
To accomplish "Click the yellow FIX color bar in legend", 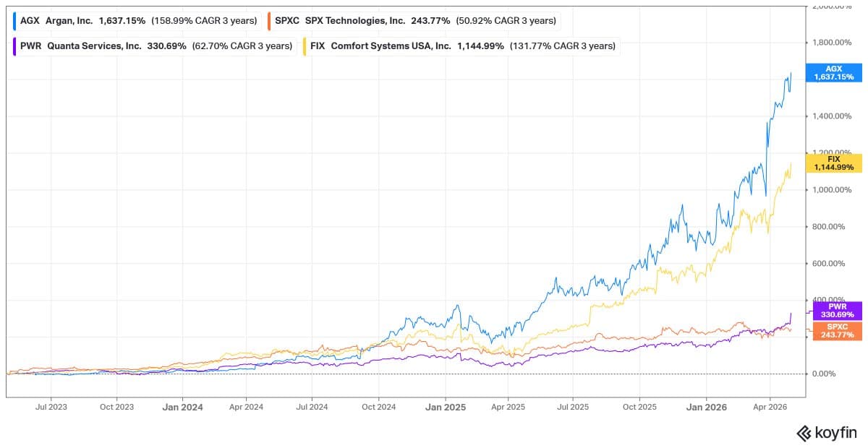I will (305, 46).
